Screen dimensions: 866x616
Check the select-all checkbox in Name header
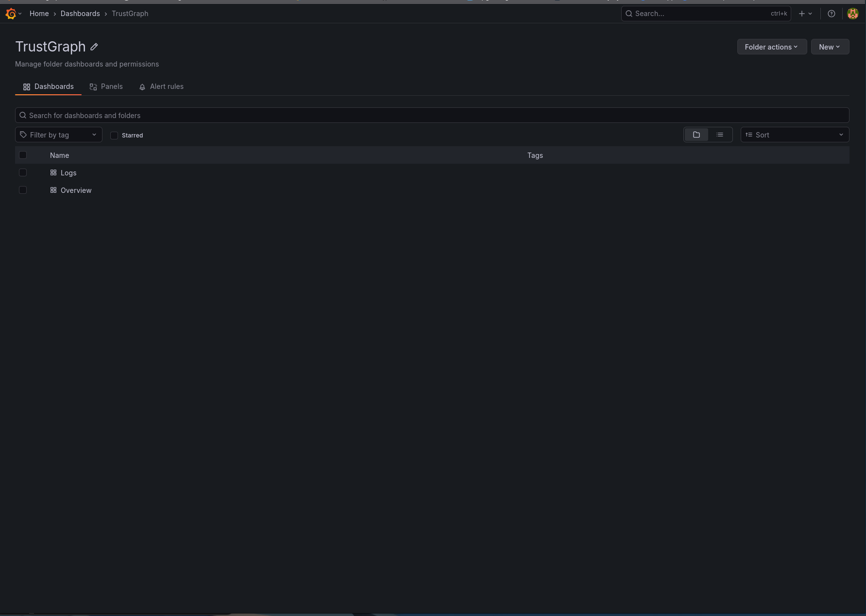[23, 155]
